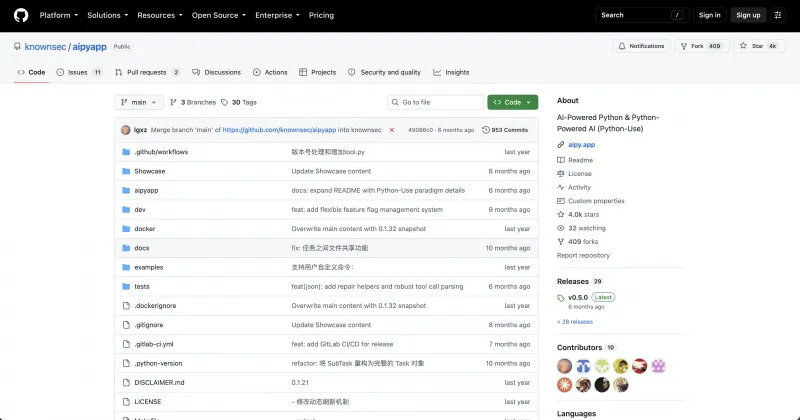Switch to the Actions tab
Viewport: 800px width, 420px height.
270,72
